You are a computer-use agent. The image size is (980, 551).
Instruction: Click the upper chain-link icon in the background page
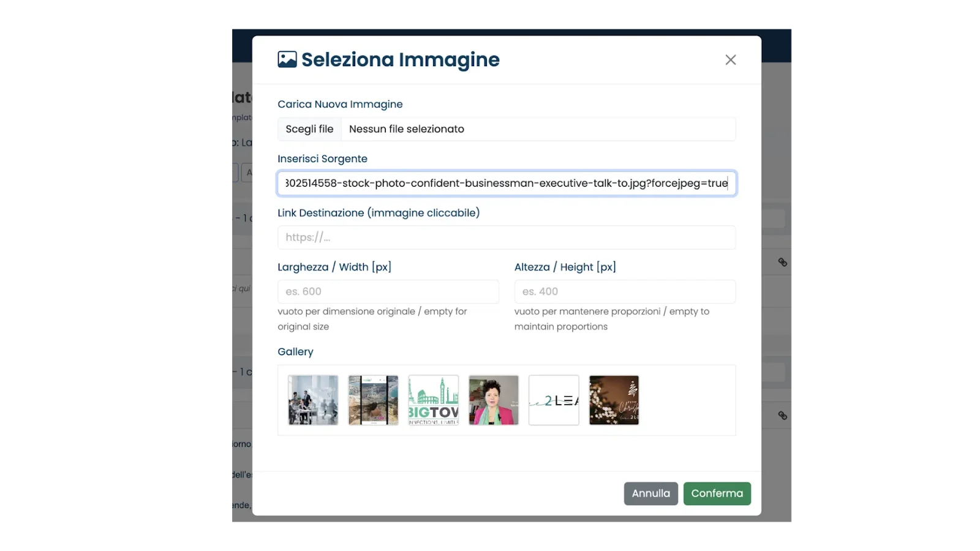pyautogui.click(x=782, y=262)
